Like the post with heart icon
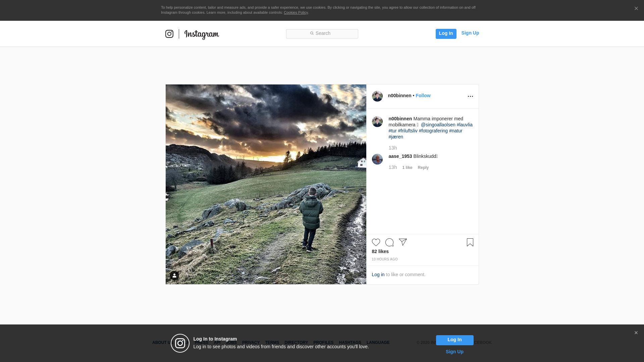This screenshot has width=644, height=362. point(376,242)
